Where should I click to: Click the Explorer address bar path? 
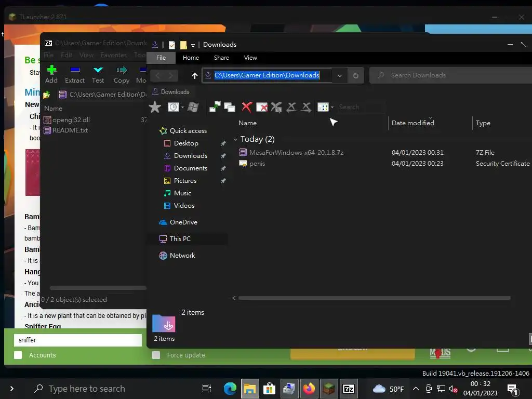[267, 75]
